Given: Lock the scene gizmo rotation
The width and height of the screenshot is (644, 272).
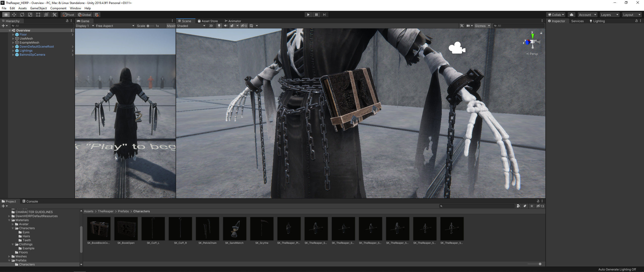Looking at the screenshot, I should [x=541, y=33].
